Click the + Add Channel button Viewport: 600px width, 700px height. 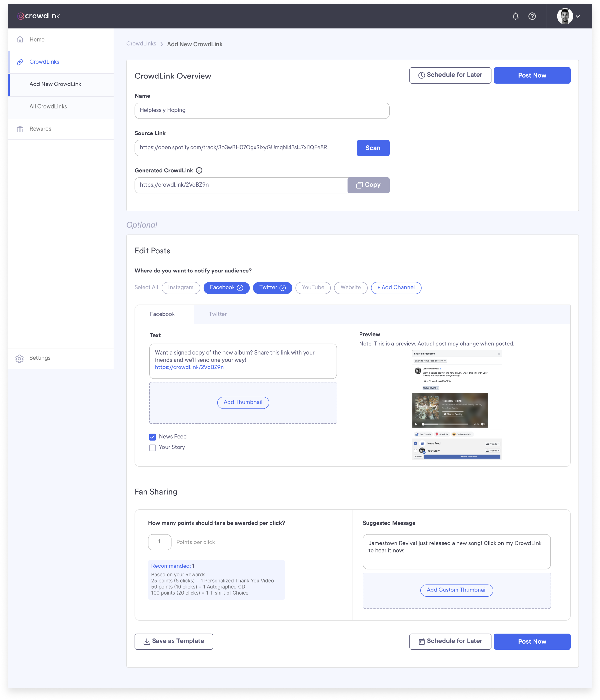click(396, 288)
